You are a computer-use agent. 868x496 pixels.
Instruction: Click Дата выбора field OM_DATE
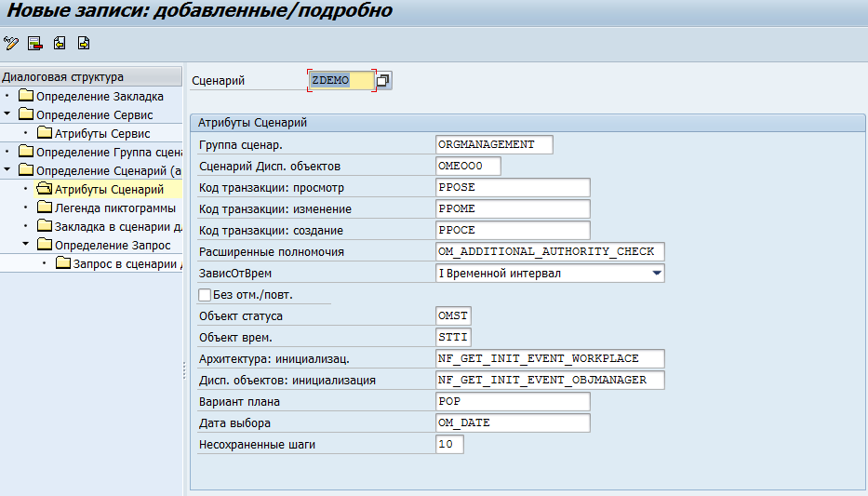pos(513,422)
